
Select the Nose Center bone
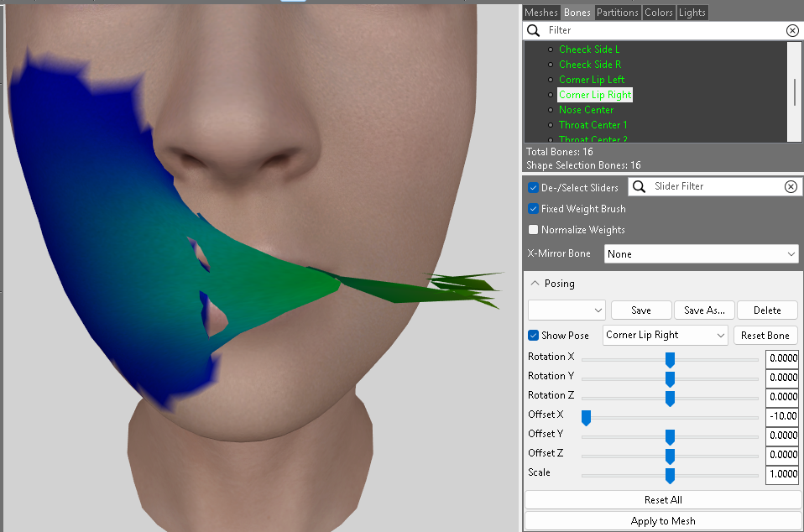tap(586, 110)
